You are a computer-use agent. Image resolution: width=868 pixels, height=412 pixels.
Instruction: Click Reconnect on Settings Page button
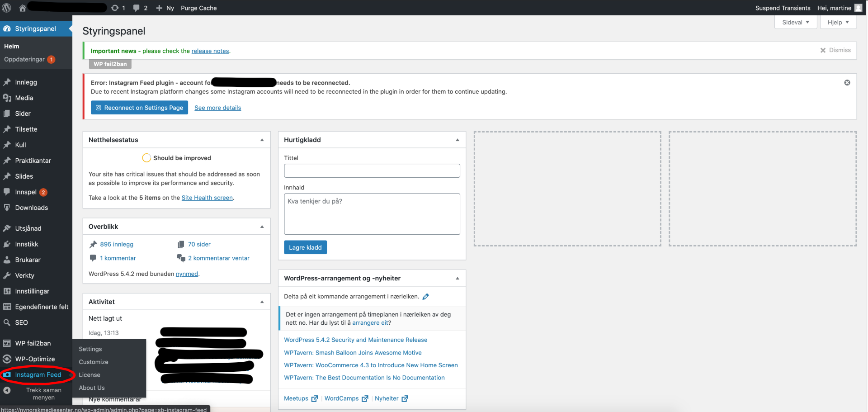[139, 108]
